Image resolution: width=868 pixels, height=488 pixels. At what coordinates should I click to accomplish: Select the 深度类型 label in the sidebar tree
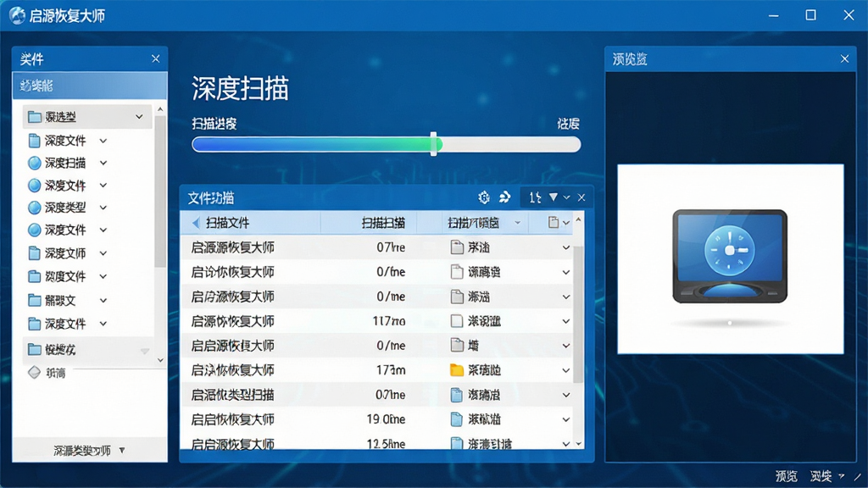pos(65,208)
